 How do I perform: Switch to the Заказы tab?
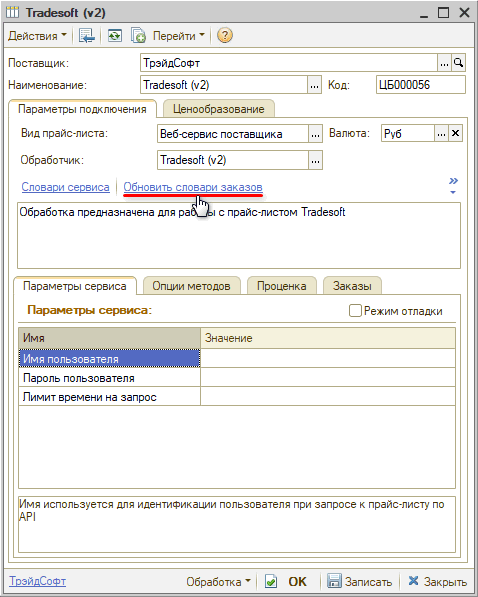click(x=352, y=286)
